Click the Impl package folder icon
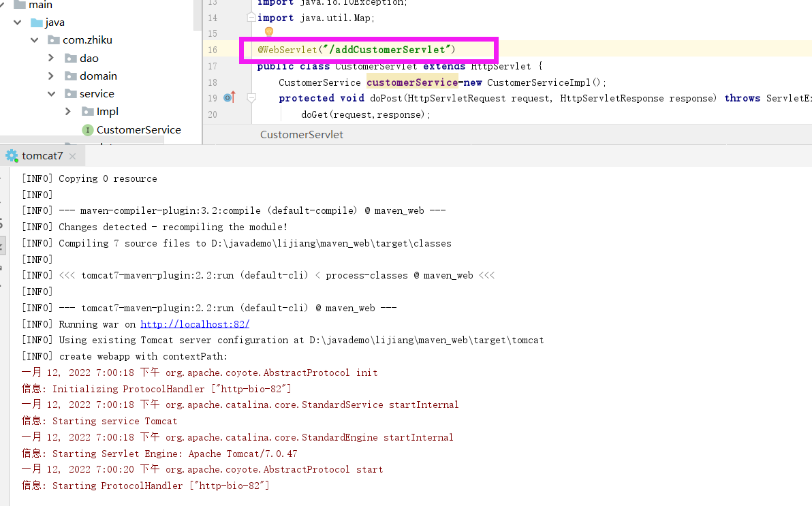The height and width of the screenshot is (506, 812). coord(88,112)
